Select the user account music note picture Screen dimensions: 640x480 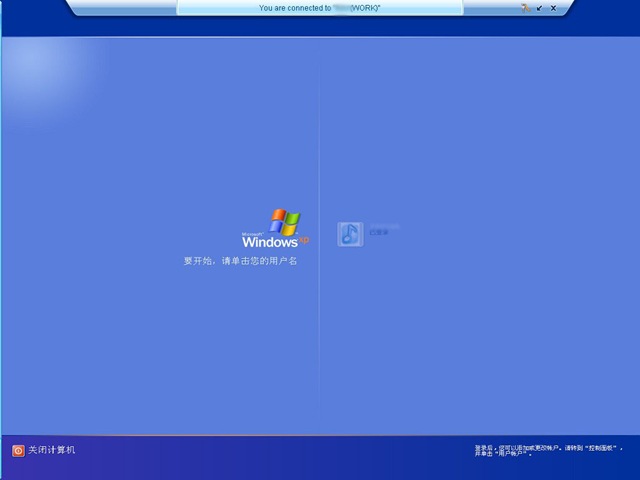[350, 234]
